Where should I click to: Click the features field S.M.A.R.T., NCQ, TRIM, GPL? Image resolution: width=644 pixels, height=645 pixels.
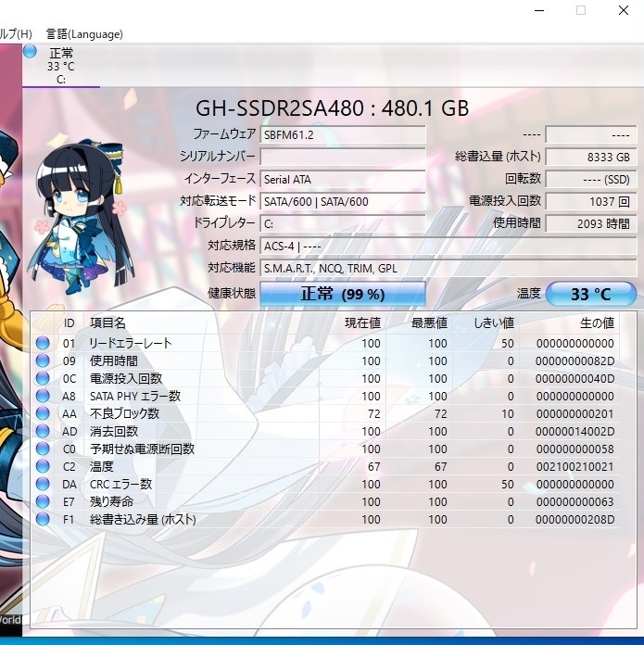448,268
